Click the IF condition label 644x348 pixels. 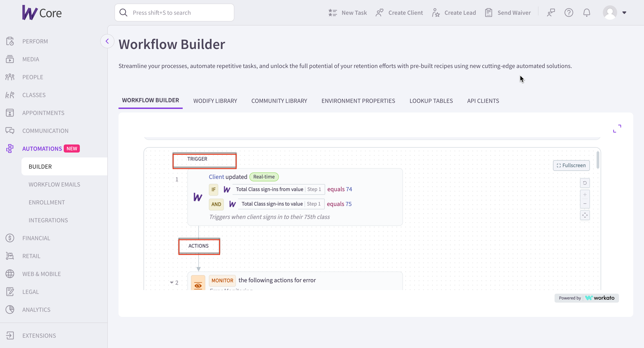point(213,189)
